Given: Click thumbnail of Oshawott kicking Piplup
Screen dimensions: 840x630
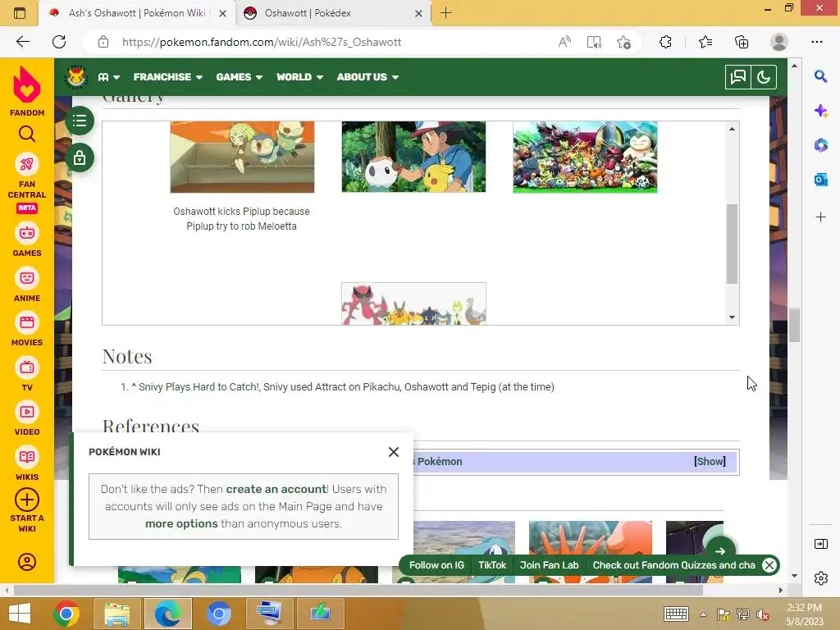Looking at the screenshot, I should tap(242, 157).
